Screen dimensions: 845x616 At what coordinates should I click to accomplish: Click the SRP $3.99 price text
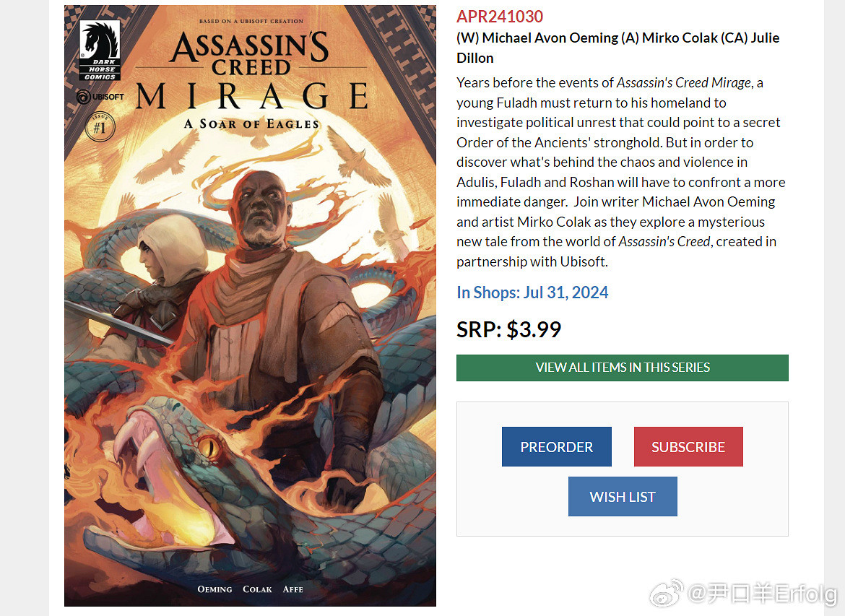tap(508, 329)
